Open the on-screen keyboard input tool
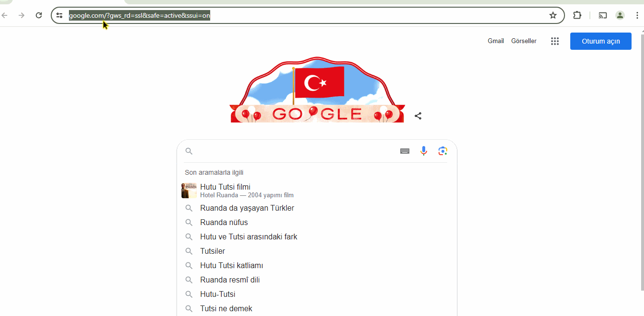644x316 pixels. (405, 151)
